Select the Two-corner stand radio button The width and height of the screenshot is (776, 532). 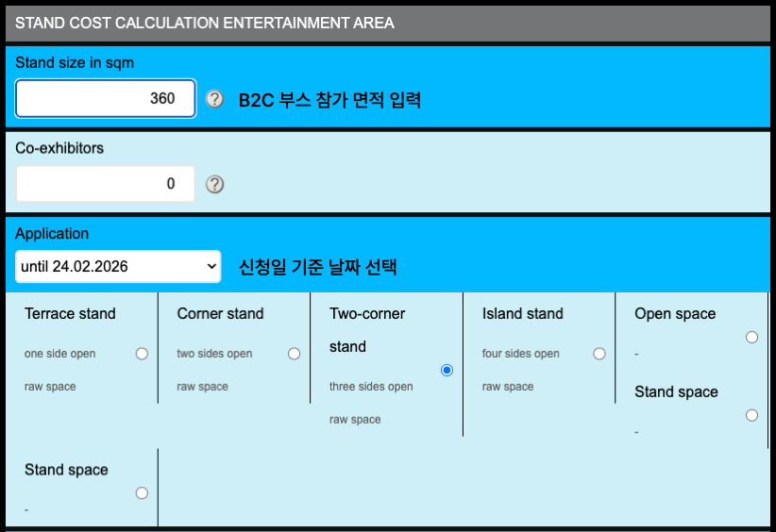point(447,370)
